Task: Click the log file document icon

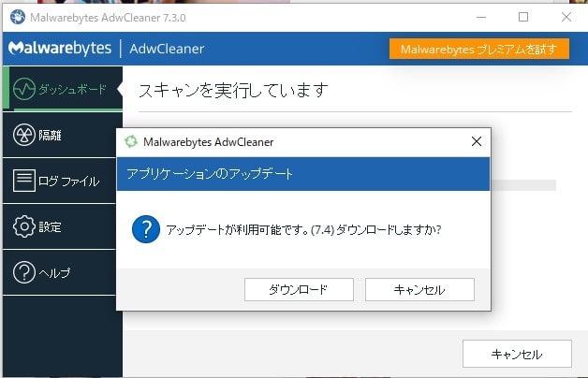Action: [x=24, y=181]
